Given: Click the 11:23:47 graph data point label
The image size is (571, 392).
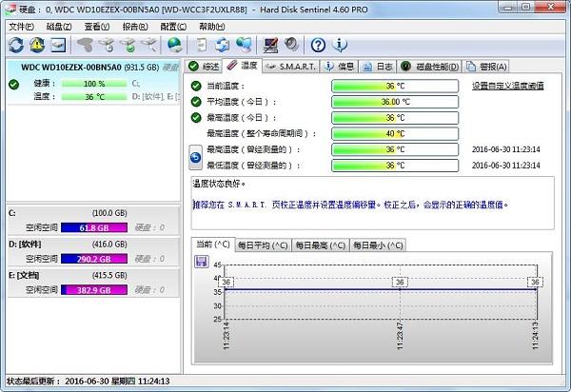Looking at the screenshot, I should click(x=400, y=282).
